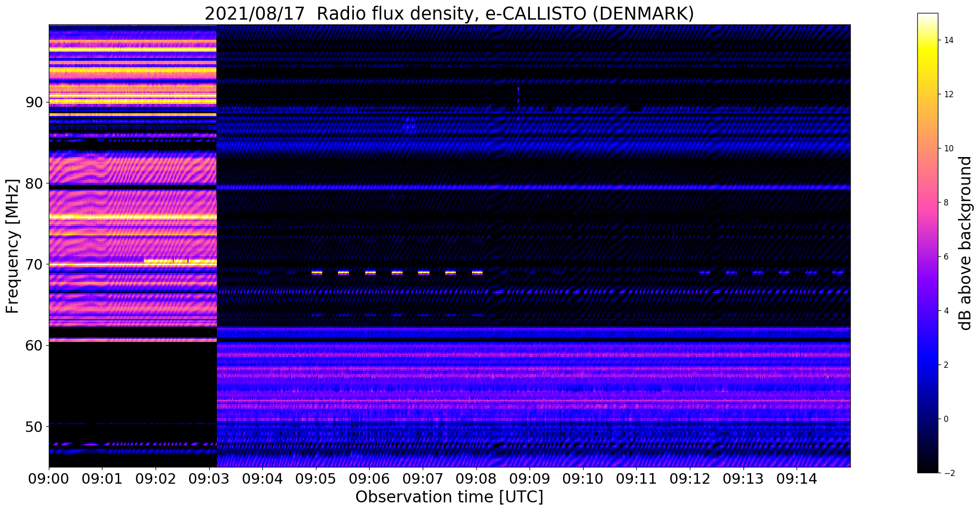Image resolution: width=980 pixels, height=511 pixels.
Task: Click the colorbar tick label 14
Action: pos(948,40)
